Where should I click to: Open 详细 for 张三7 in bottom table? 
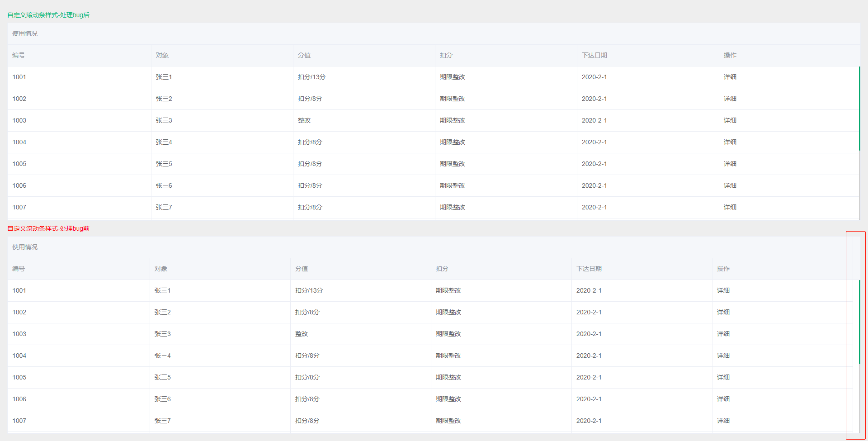[723, 421]
